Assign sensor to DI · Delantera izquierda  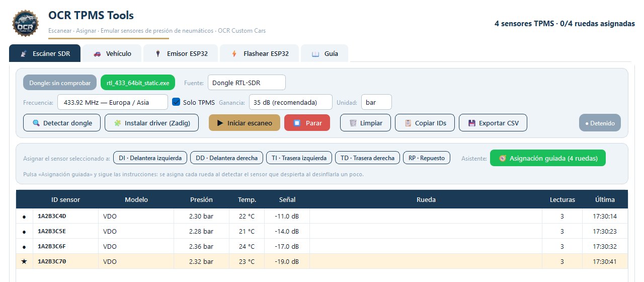150,158
